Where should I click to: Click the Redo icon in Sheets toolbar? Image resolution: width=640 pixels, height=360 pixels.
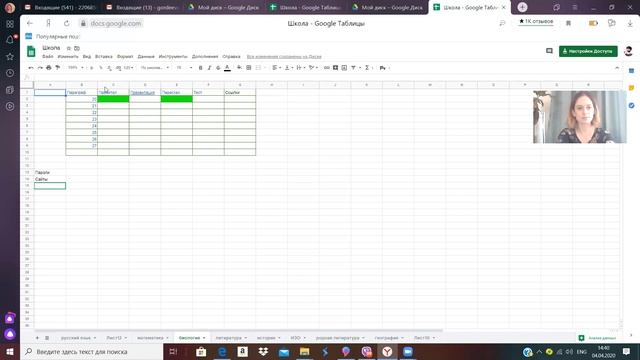[x=40, y=68]
